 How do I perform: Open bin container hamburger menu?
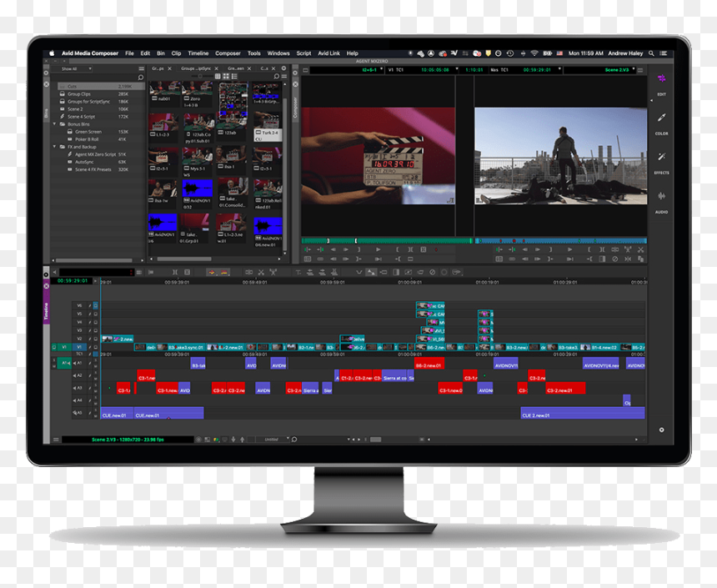141,68
